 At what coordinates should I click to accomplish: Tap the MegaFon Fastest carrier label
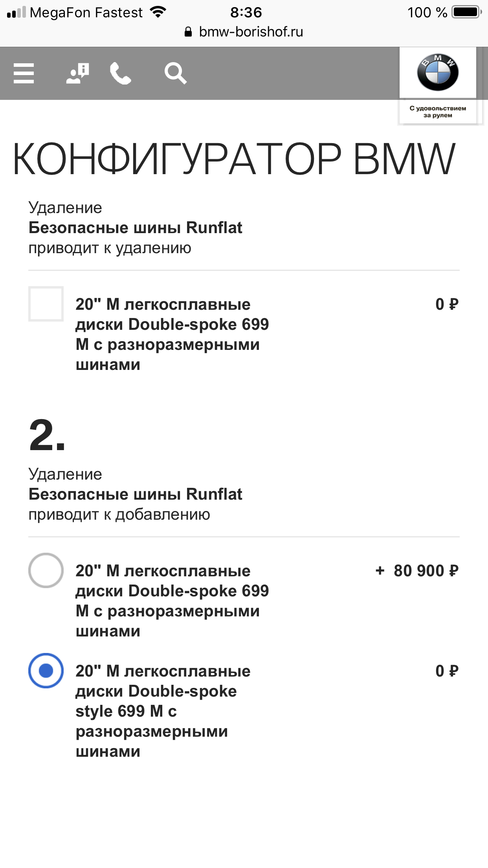pos(86,13)
